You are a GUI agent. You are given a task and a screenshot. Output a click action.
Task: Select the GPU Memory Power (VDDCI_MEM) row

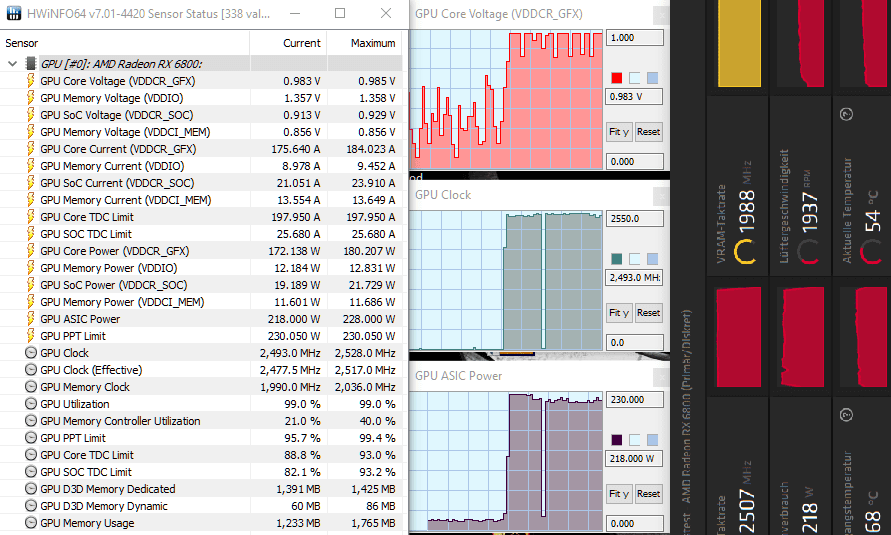(x=201, y=302)
